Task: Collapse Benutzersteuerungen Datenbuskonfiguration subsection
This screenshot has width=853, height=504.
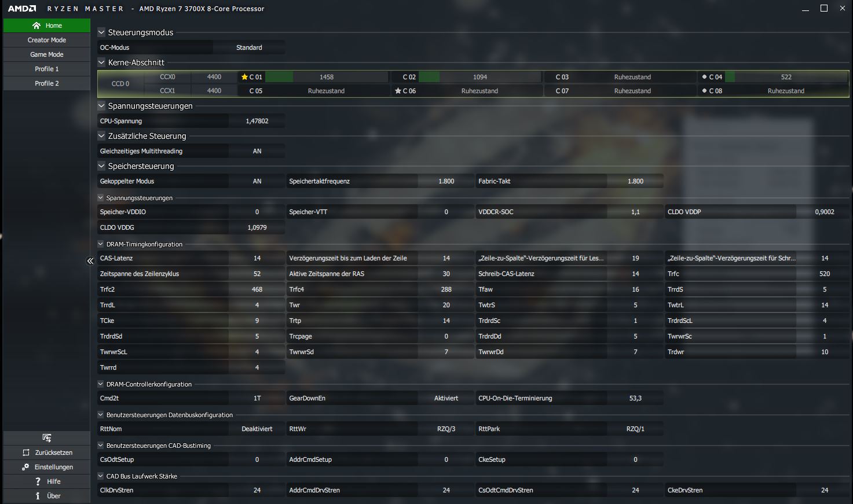Action: [101, 415]
